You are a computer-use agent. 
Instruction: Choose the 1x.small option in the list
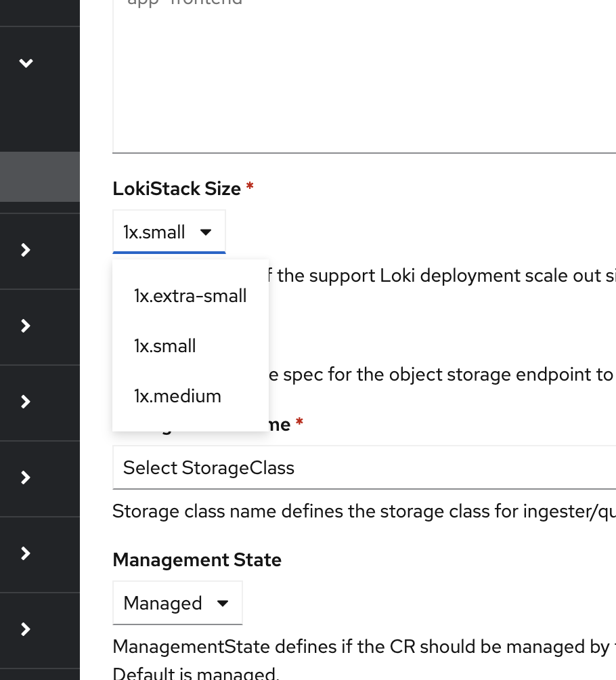(x=165, y=346)
